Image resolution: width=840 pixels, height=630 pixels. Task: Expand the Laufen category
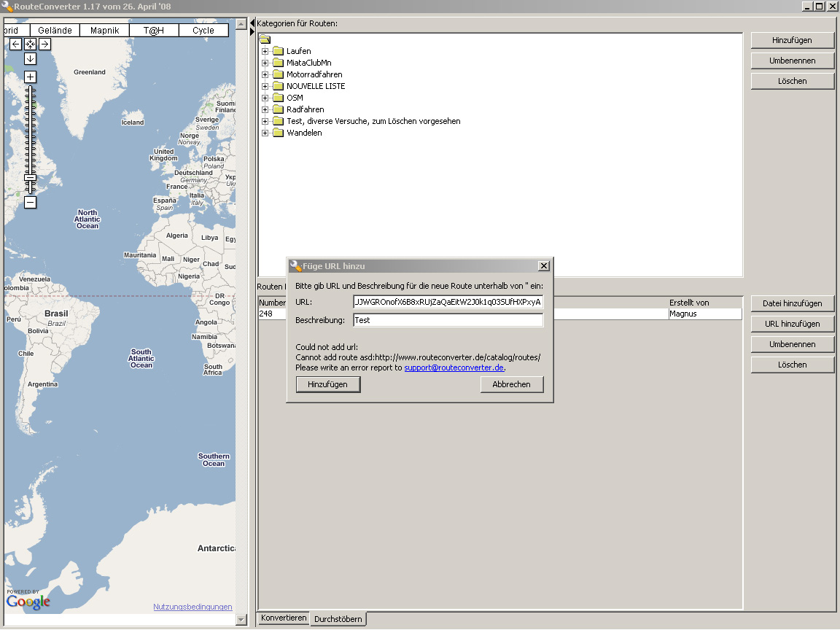(x=265, y=52)
